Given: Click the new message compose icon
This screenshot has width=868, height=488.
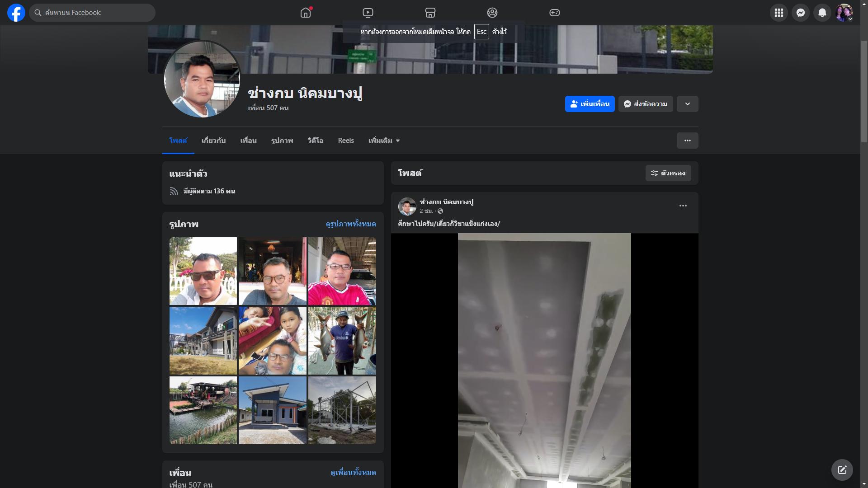Looking at the screenshot, I should (842, 470).
